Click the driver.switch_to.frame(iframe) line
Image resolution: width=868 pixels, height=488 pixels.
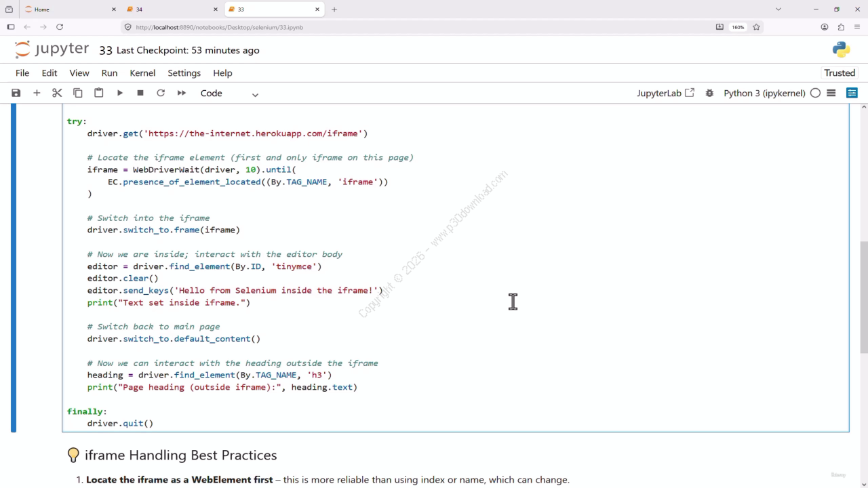pyautogui.click(x=163, y=230)
